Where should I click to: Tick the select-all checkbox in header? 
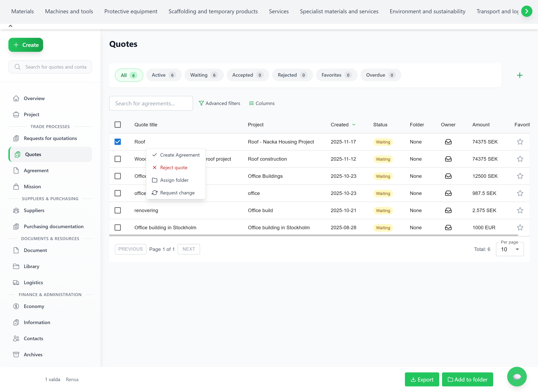[x=118, y=125]
